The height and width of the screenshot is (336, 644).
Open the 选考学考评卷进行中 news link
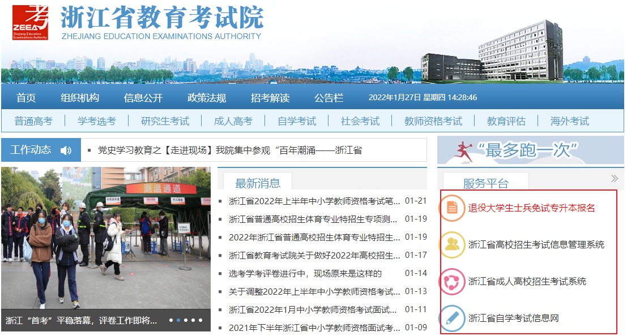click(x=305, y=273)
